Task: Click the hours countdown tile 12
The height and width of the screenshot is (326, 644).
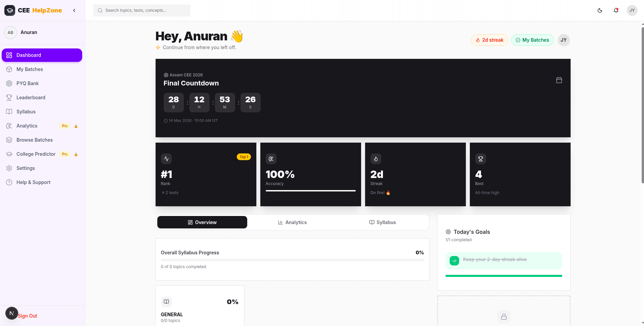Action: coord(199,103)
